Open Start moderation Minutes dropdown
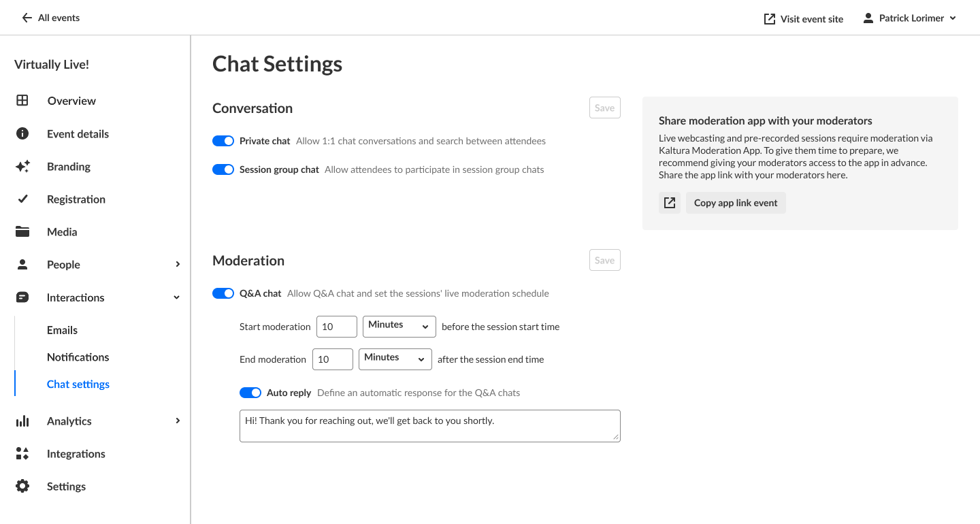 coord(399,326)
